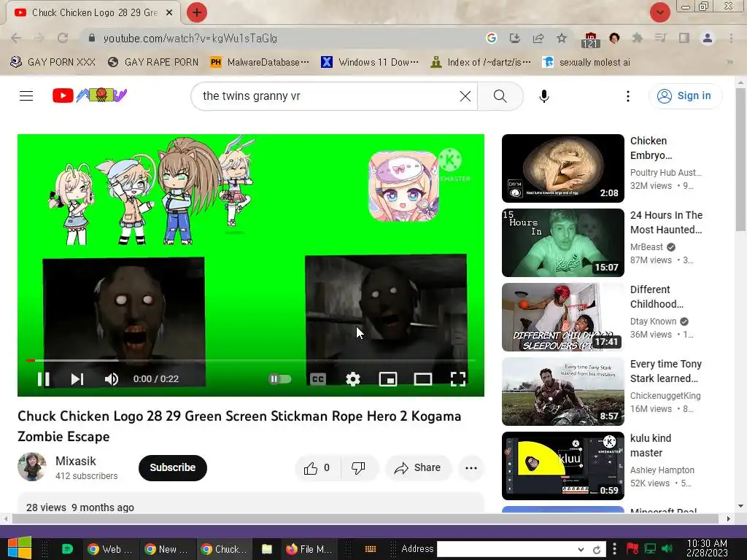Open File M... Firefox taskbar item
The image size is (747, 560).
tap(309, 549)
